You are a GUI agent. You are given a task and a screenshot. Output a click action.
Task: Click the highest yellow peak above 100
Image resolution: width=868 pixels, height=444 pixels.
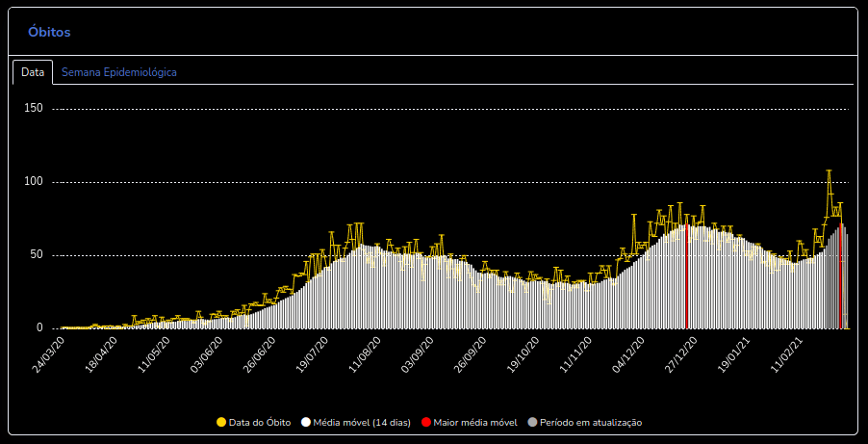(x=829, y=171)
